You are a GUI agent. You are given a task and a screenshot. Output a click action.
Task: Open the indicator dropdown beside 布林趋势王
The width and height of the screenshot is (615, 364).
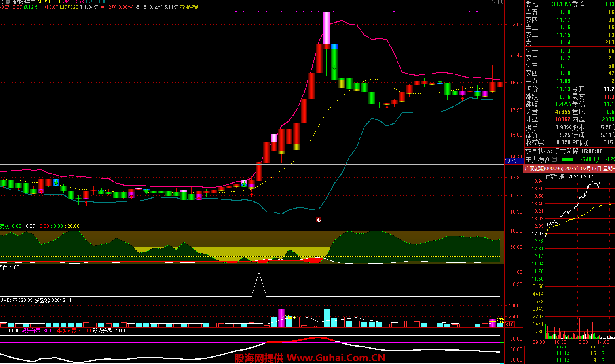tap(8, 2)
